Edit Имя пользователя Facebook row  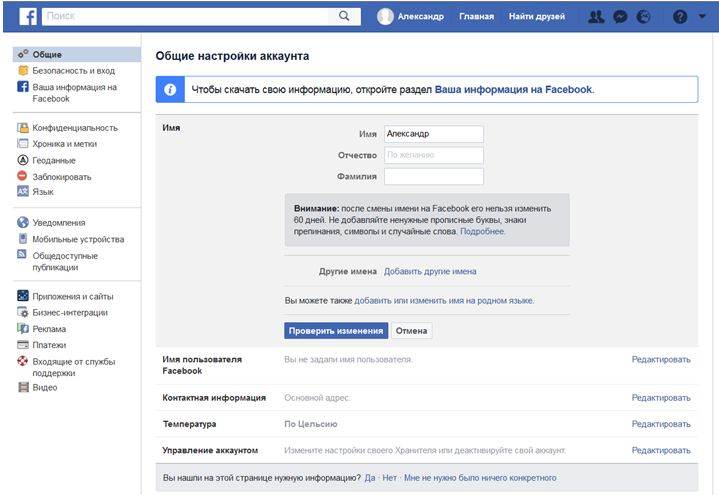tap(661, 360)
